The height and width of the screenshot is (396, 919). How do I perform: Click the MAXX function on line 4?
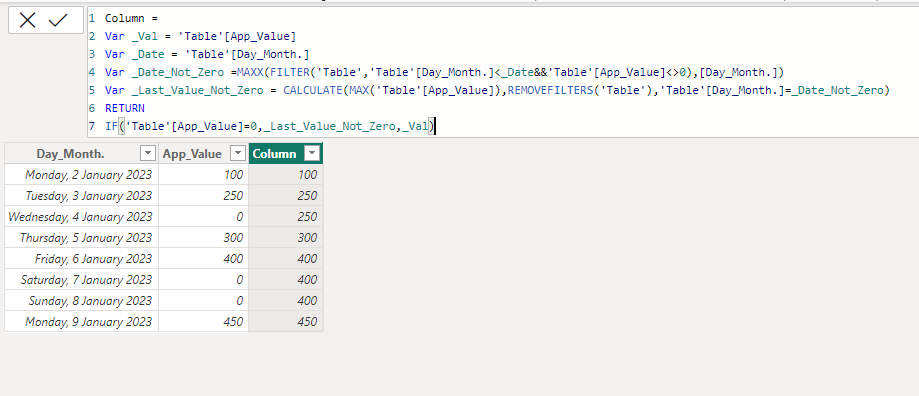tap(250, 72)
